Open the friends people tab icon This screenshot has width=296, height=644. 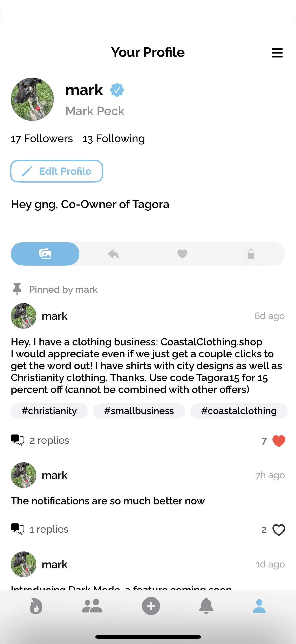92,606
